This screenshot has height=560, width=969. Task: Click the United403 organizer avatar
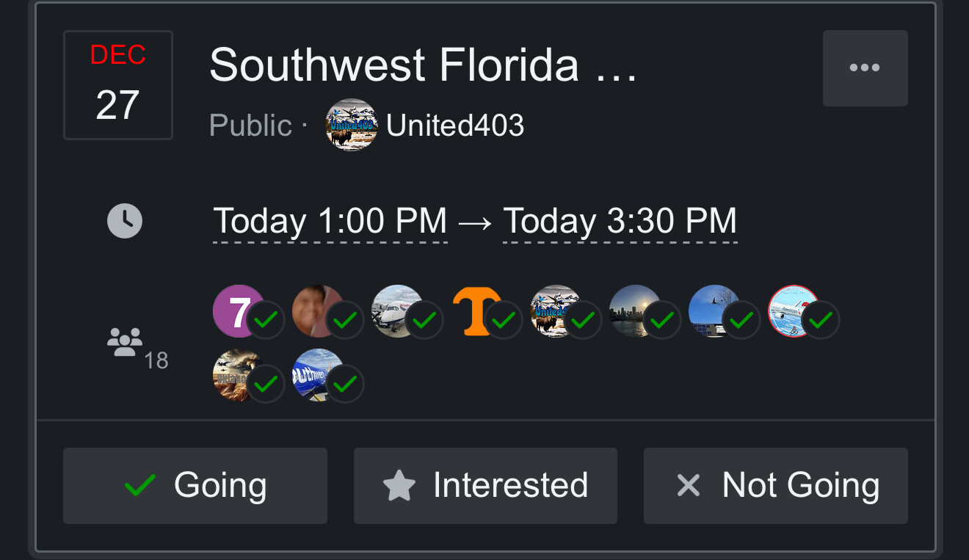352,125
